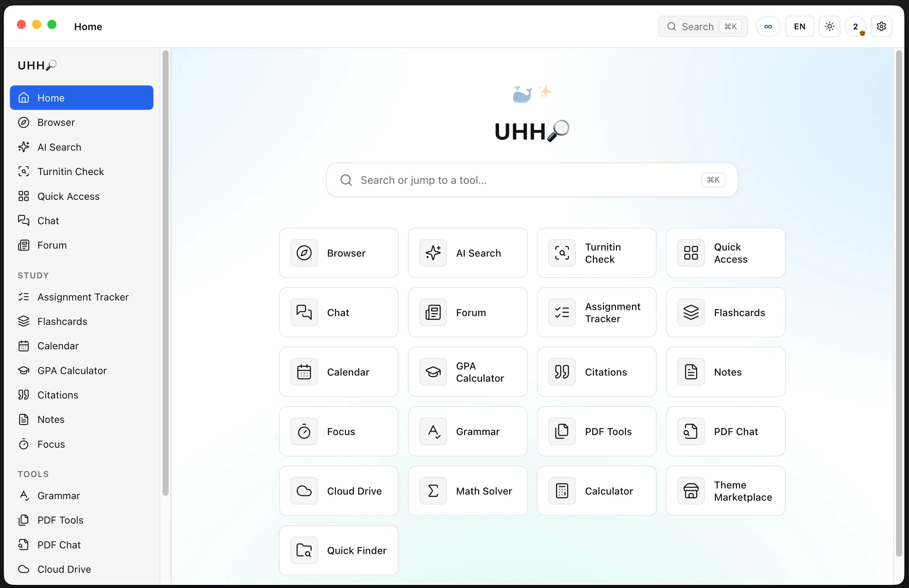Screen dimensions: 909x588
Task: Open GPA Calculator in the sidebar
Action: click(x=82, y=371)
